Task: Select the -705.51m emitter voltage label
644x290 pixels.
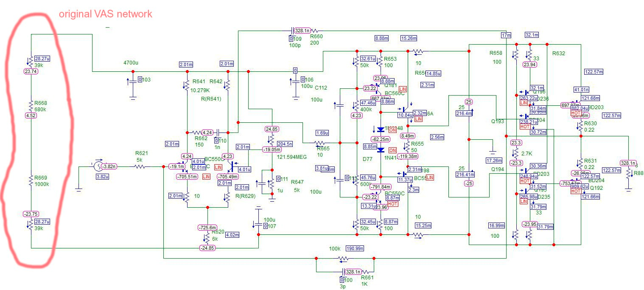Action: pyautogui.click(x=188, y=177)
